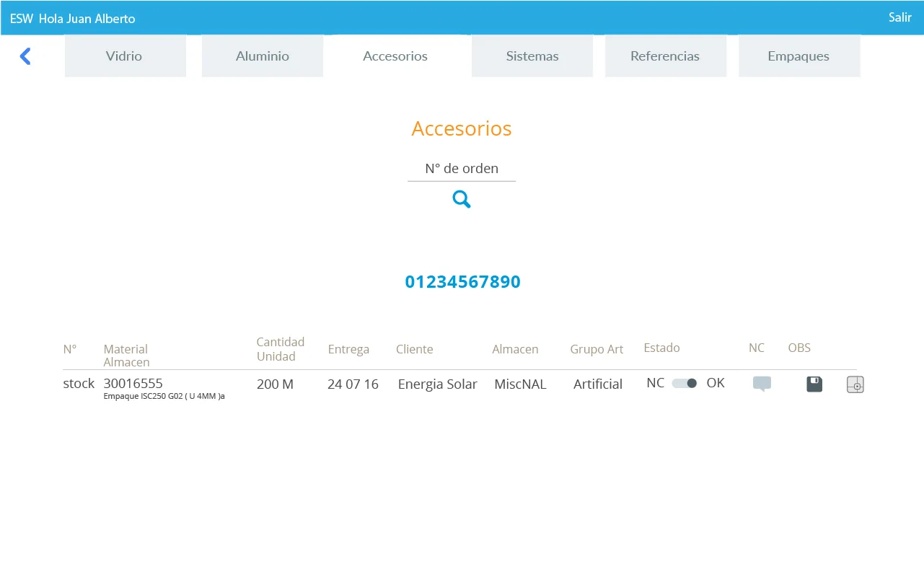Focus the N° de orden input field
This screenshot has height=577, width=924.
point(462,169)
